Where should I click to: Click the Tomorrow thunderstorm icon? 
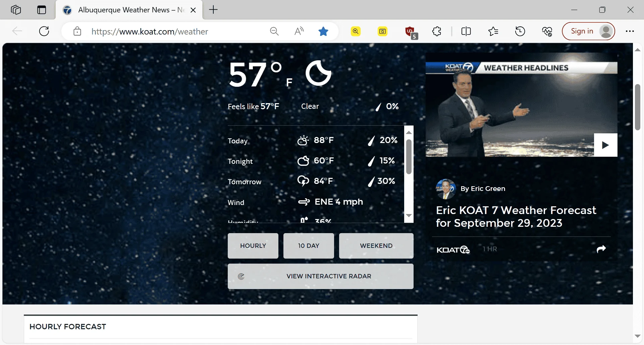303,181
